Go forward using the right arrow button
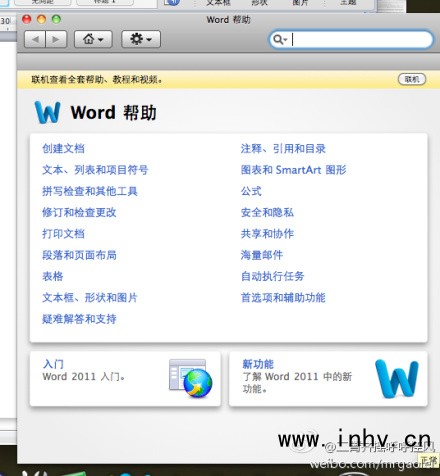The image size is (440, 476). (x=56, y=39)
